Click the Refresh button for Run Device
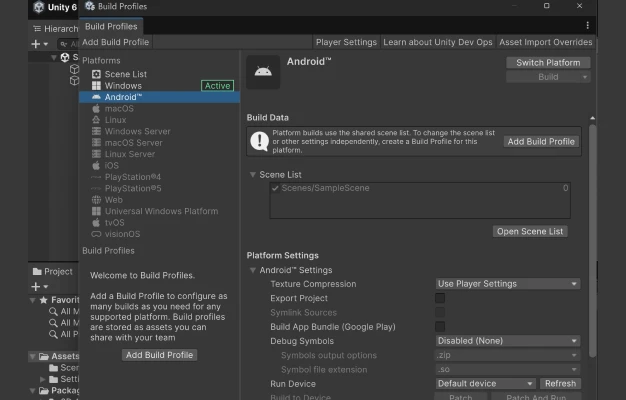Image resolution: width=626 pixels, height=400 pixels. pyautogui.click(x=560, y=384)
